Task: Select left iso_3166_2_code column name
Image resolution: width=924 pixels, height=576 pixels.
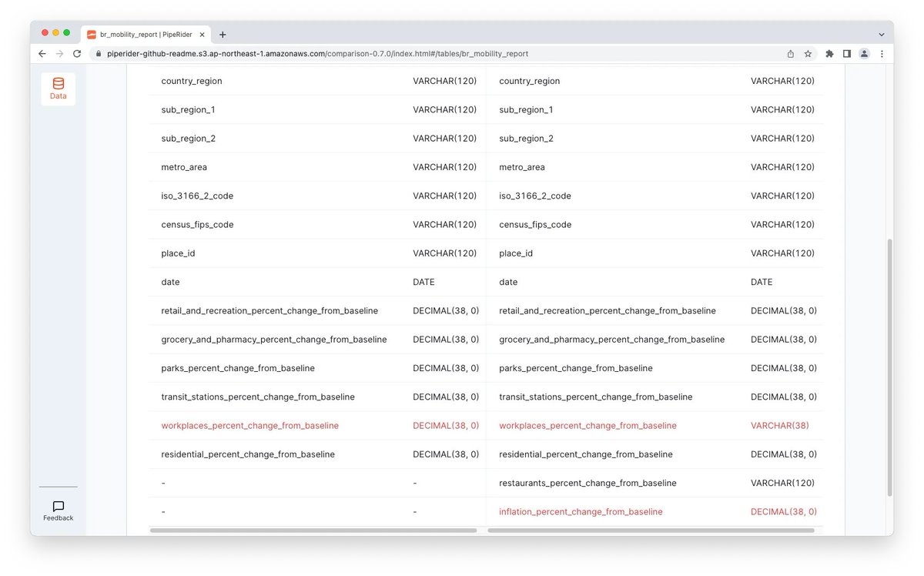Action: tap(197, 196)
